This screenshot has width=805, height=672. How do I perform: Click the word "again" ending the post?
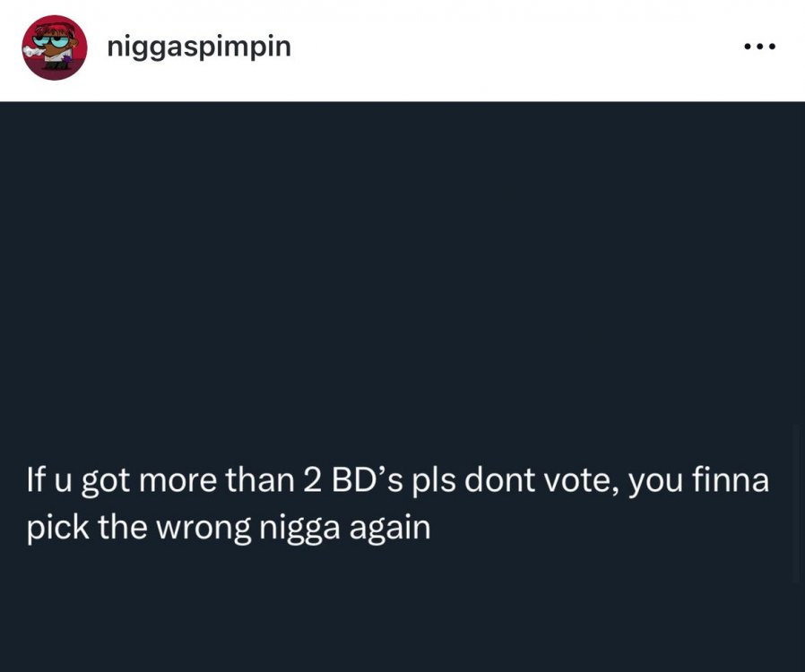click(389, 527)
